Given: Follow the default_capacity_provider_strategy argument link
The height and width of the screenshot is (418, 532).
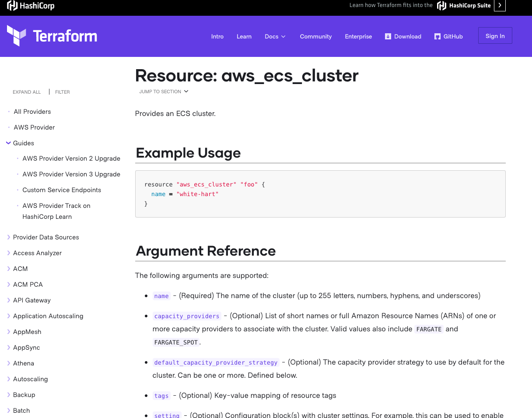Looking at the screenshot, I should [216, 362].
